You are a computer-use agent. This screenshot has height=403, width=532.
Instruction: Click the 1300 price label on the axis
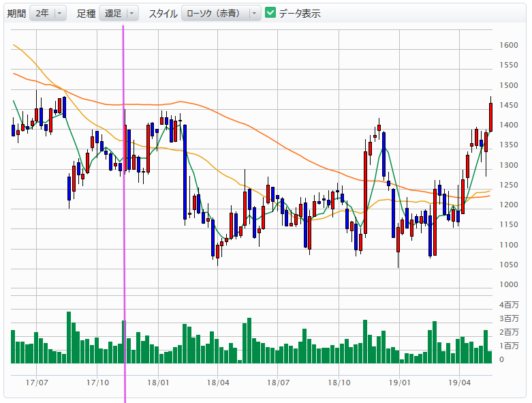[508, 165]
